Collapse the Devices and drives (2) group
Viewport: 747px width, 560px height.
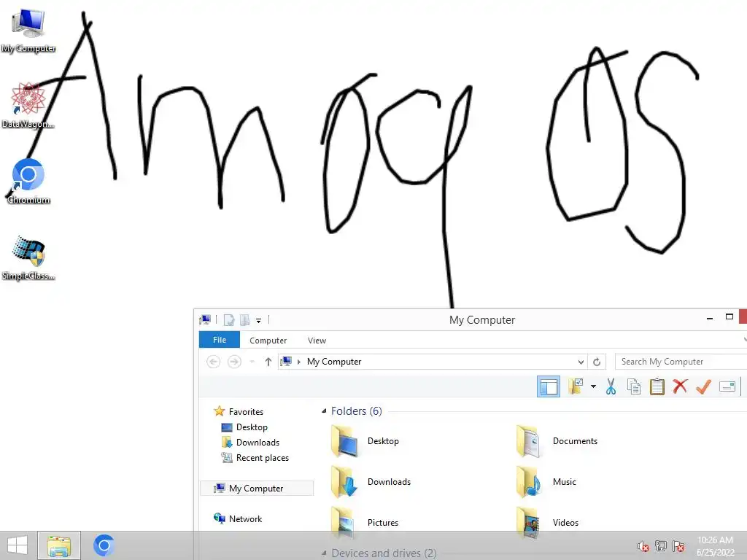pyautogui.click(x=324, y=553)
